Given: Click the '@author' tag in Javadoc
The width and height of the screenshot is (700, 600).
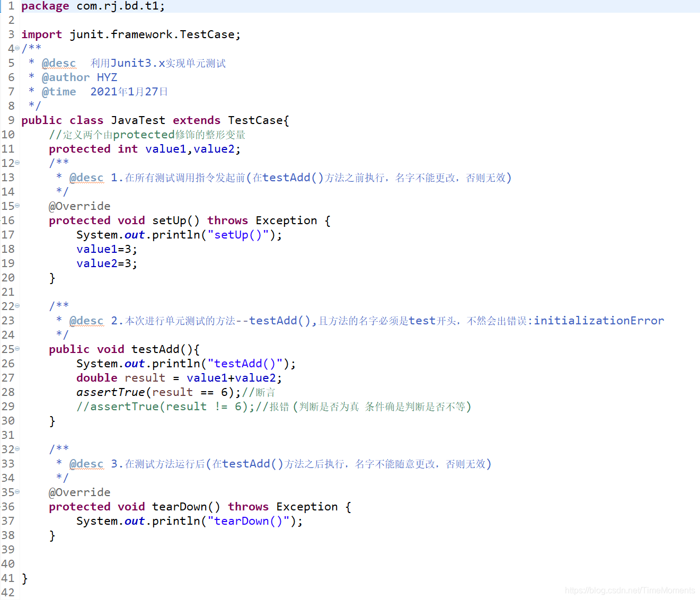Looking at the screenshot, I should [66, 77].
